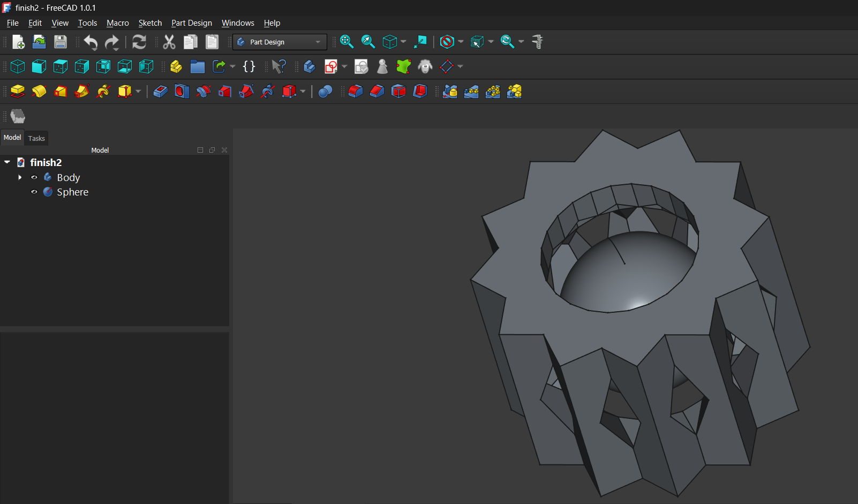Click the Revolution tool icon
The image size is (858, 504).
39,92
